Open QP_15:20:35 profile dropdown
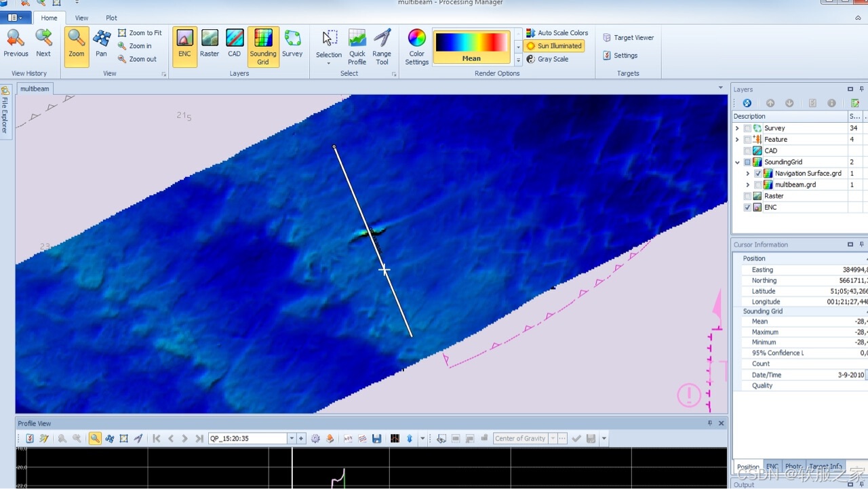Viewport: 868px width, 489px height. coord(292,439)
